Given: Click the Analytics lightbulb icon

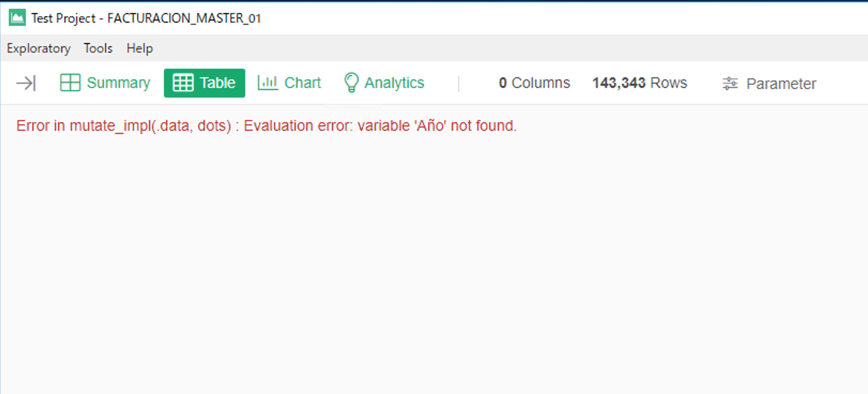Looking at the screenshot, I should (351, 83).
